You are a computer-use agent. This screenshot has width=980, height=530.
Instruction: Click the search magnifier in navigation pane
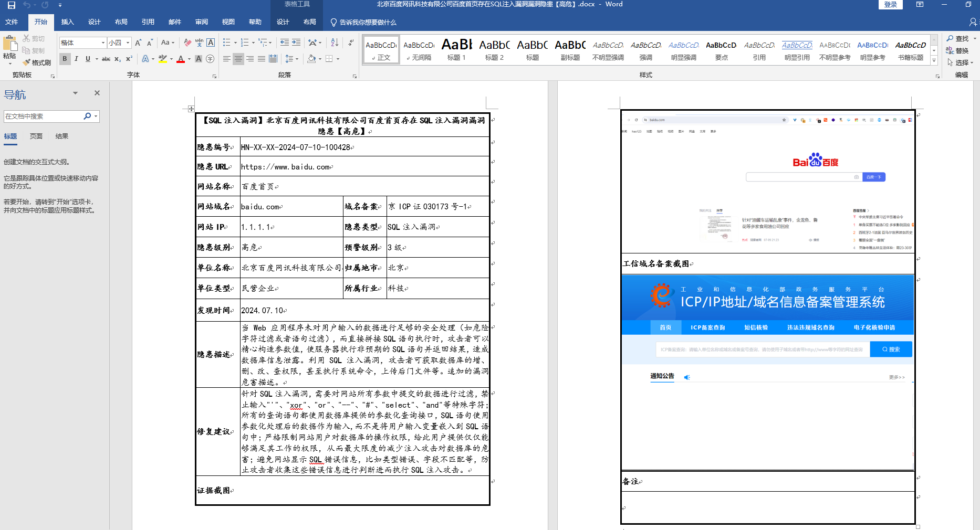pos(87,116)
